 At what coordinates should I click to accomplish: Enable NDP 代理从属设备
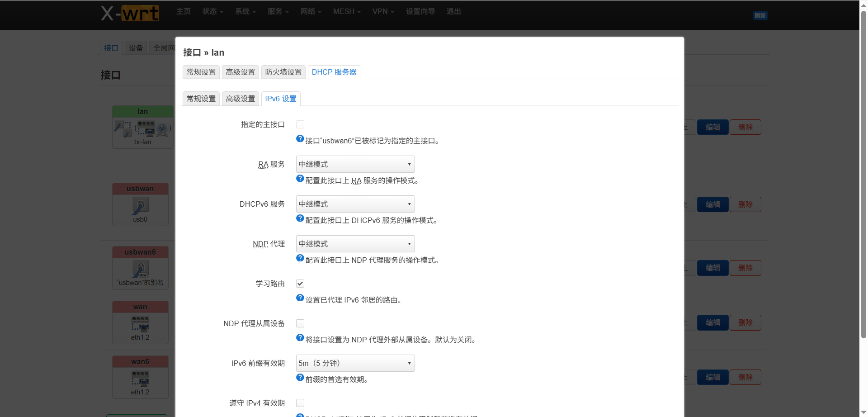pos(300,323)
